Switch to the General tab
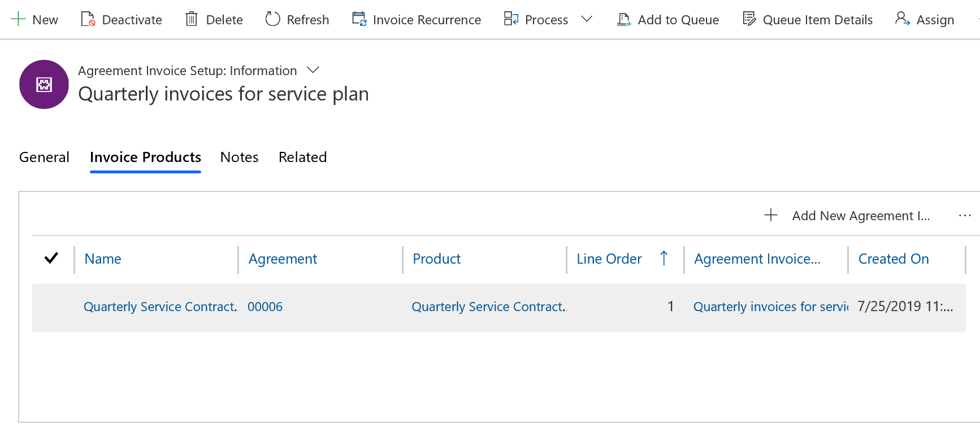Screen dimensions: 980x437 [44, 157]
